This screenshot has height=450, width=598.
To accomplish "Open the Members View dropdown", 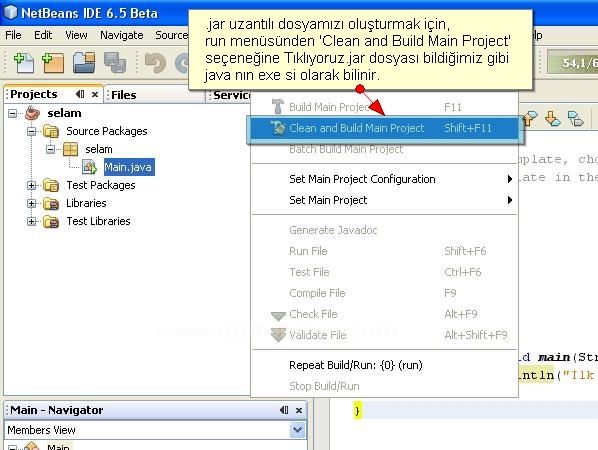I will (x=297, y=430).
